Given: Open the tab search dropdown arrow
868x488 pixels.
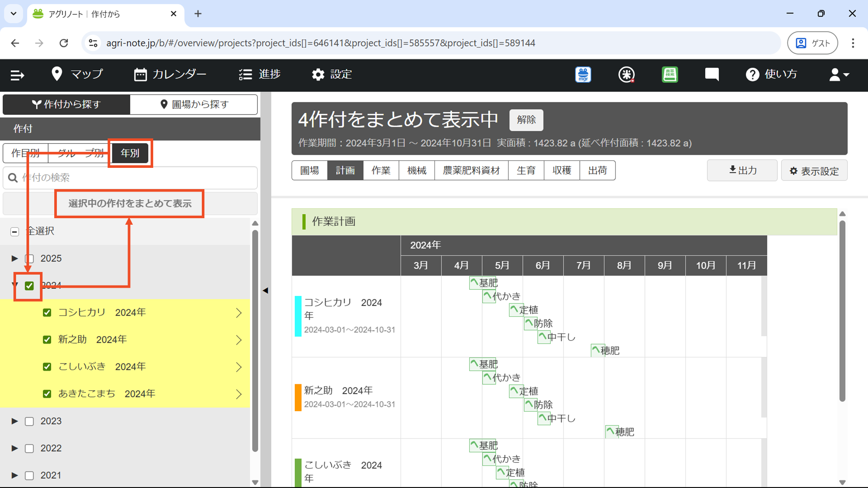Looking at the screenshot, I should tap(13, 14).
